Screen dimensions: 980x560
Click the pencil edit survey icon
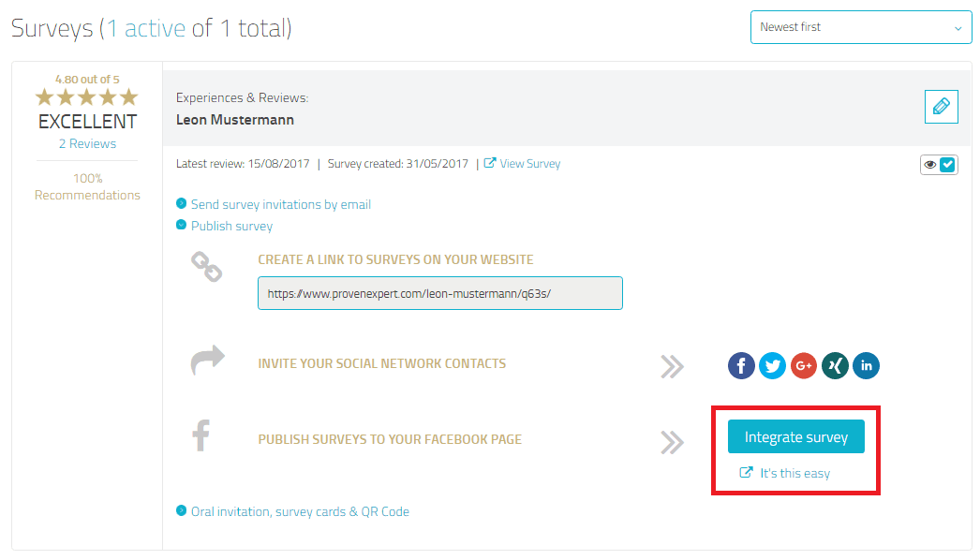click(x=941, y=107)
